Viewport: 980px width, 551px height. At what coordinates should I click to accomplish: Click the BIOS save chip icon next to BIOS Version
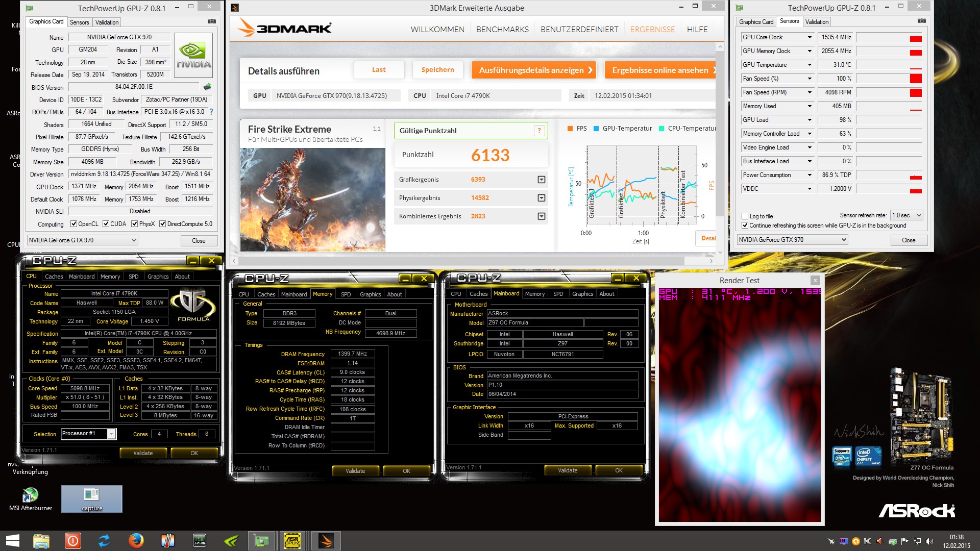point(207,87)
